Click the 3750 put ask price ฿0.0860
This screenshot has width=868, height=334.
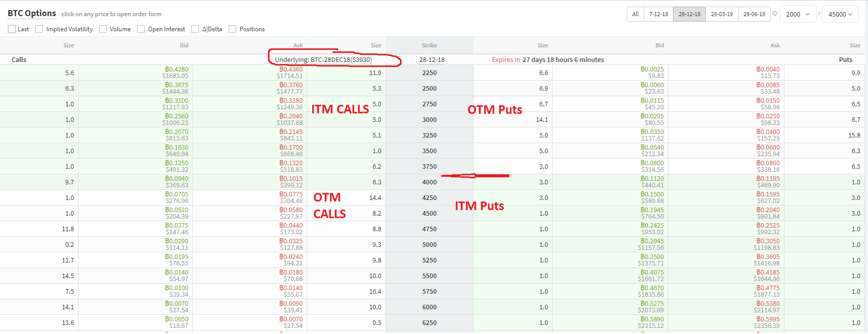[768, 163]
